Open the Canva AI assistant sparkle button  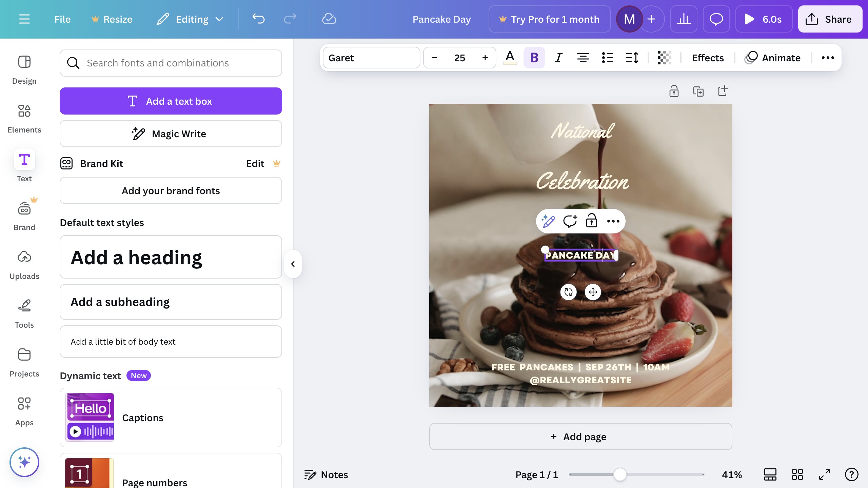[24, 462]
